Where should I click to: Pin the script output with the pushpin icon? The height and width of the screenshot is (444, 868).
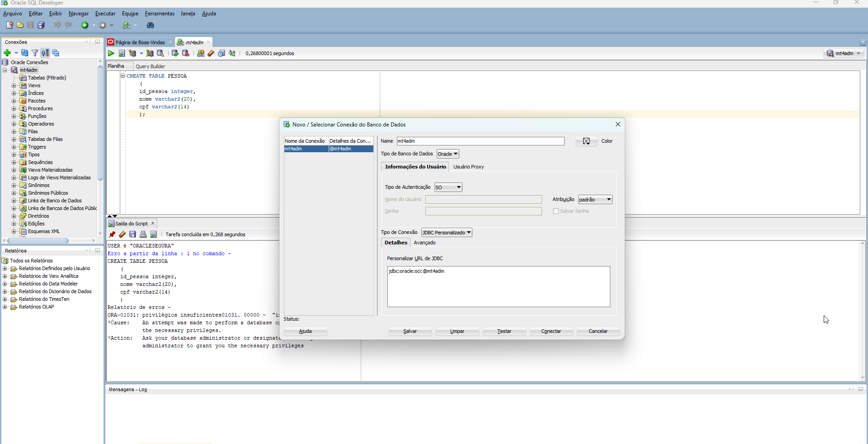pos(112,234)
